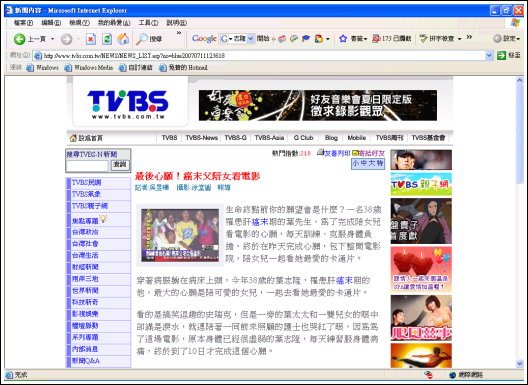Select the Blog navigation tab
The height and width of the screenshot is (385, 528).
(x=331, y=138)
